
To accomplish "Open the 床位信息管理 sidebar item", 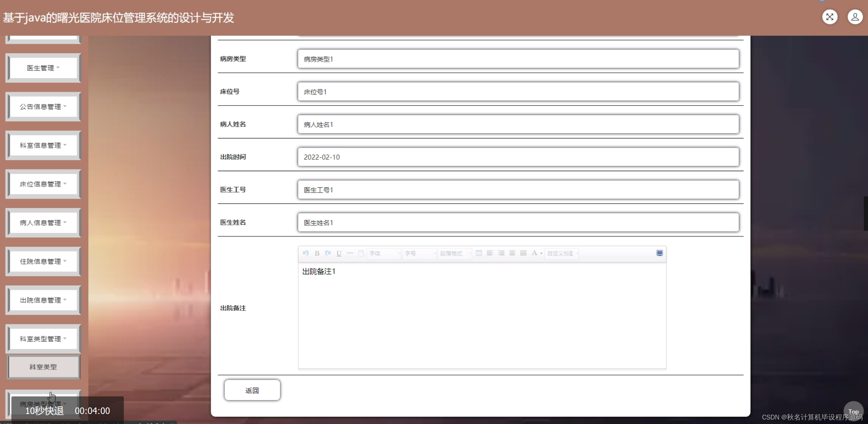I will point(43,184).
